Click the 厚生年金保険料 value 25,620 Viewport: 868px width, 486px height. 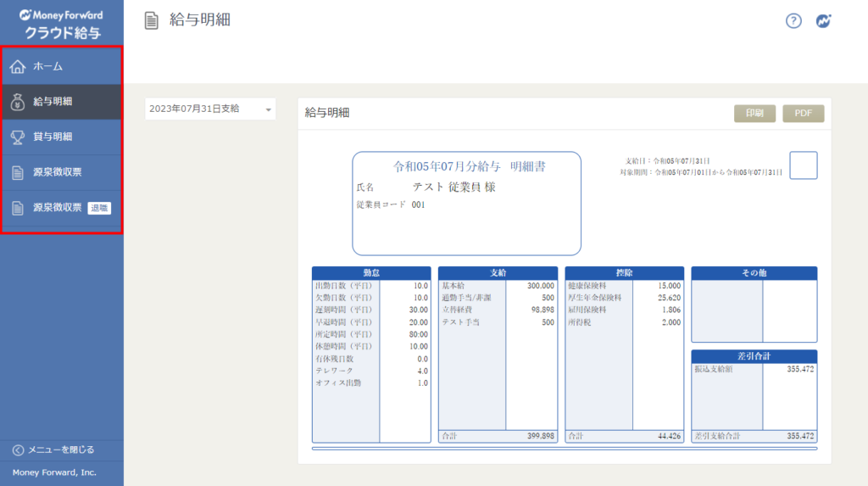(x=670, y=298)
